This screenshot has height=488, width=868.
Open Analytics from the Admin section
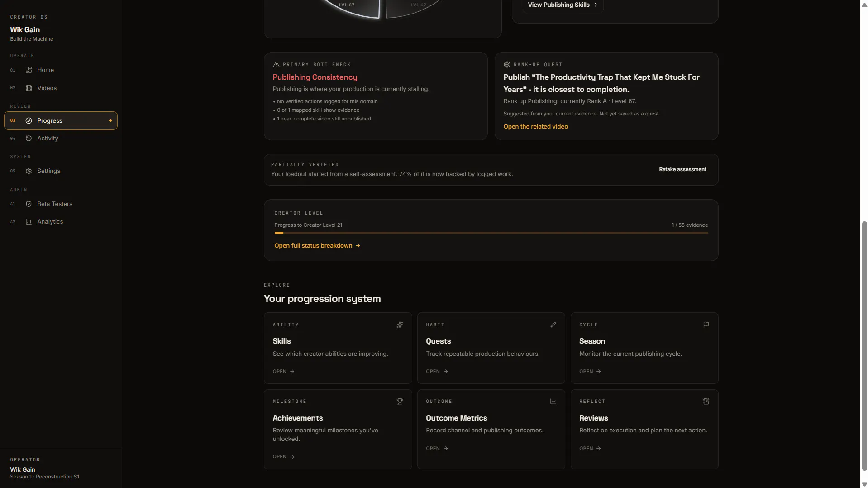coord(61,222)
